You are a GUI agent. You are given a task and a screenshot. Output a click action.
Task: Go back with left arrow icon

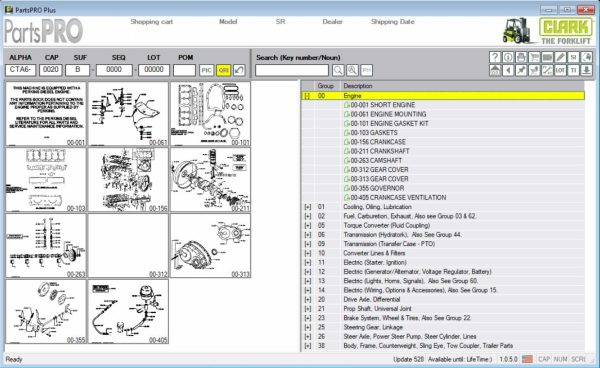(x=508, y=70)
